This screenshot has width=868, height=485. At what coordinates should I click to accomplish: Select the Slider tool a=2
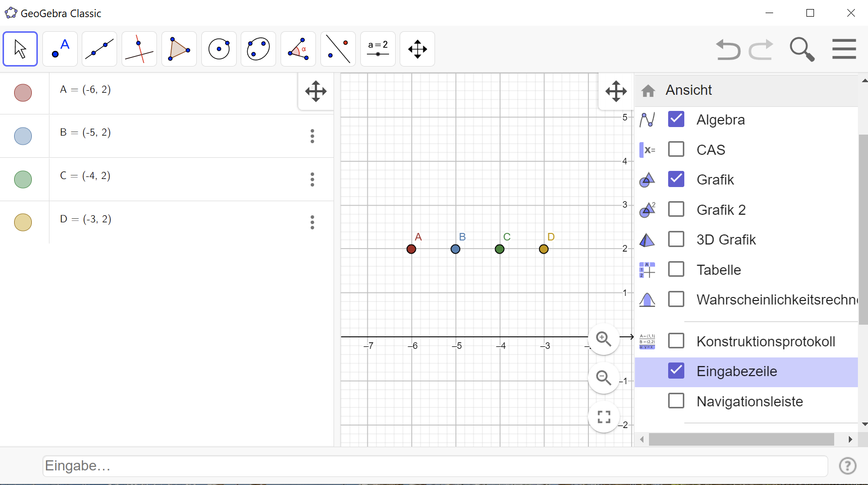coord(377,48)
